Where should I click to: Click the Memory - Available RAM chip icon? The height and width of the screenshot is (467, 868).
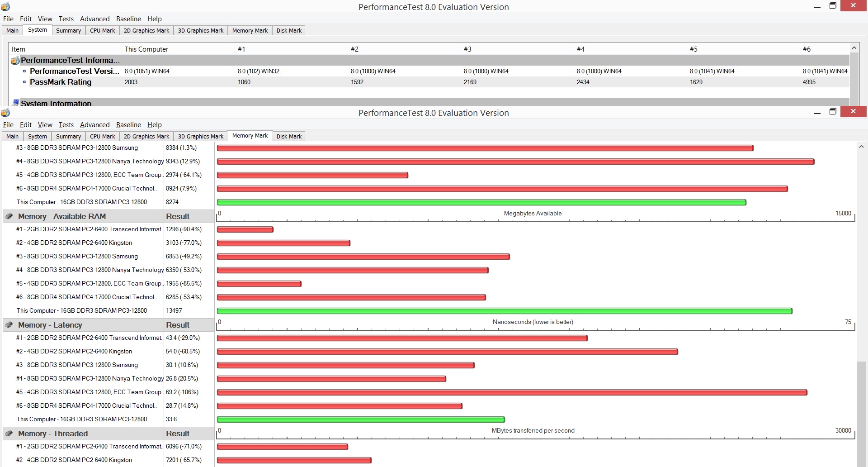pos(9,216)
